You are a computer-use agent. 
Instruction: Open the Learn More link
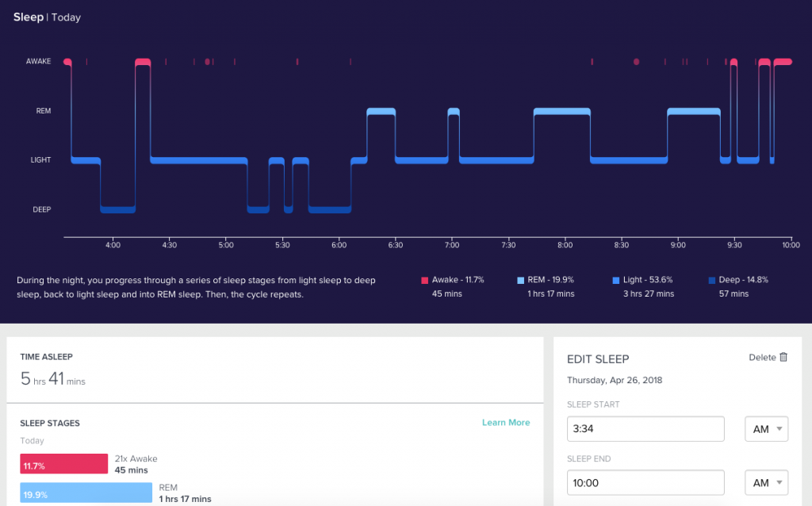click(x=506, y=423)
